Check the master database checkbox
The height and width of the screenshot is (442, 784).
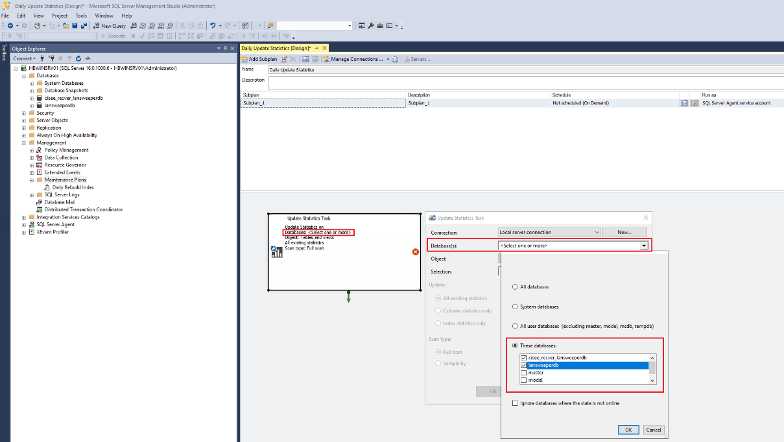[524, 373]
